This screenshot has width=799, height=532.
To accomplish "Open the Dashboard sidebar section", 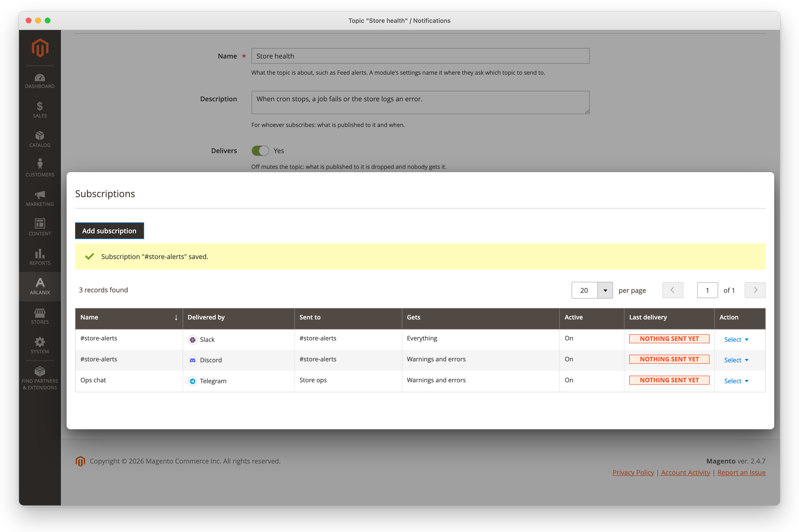I will [x=40, y=81].
